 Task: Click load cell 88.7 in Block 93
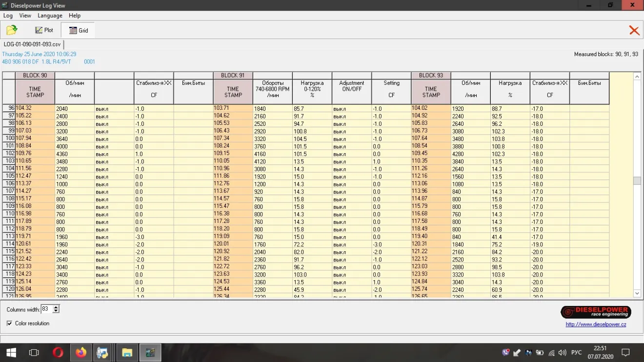[510, 108]
